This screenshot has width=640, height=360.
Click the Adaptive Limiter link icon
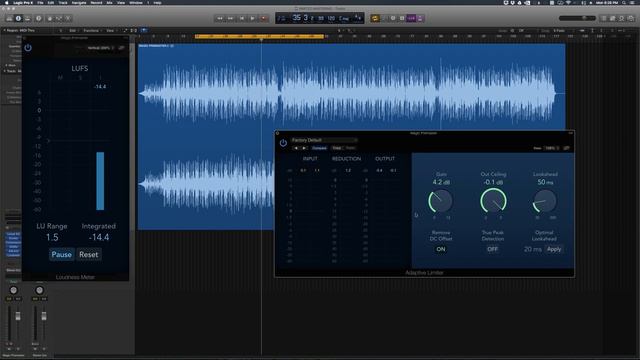(x=567, y=148)
